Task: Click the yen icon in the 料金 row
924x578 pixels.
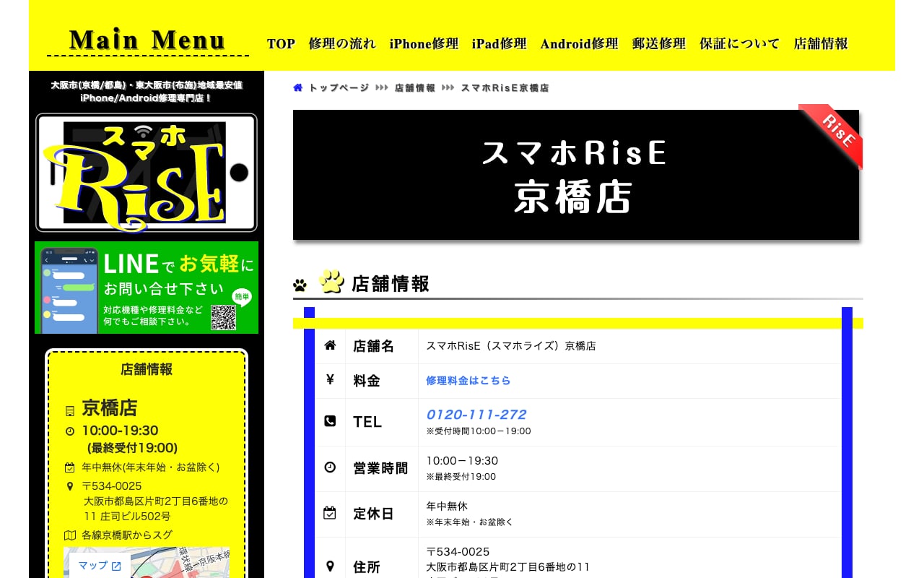Action: click(330, 379)
